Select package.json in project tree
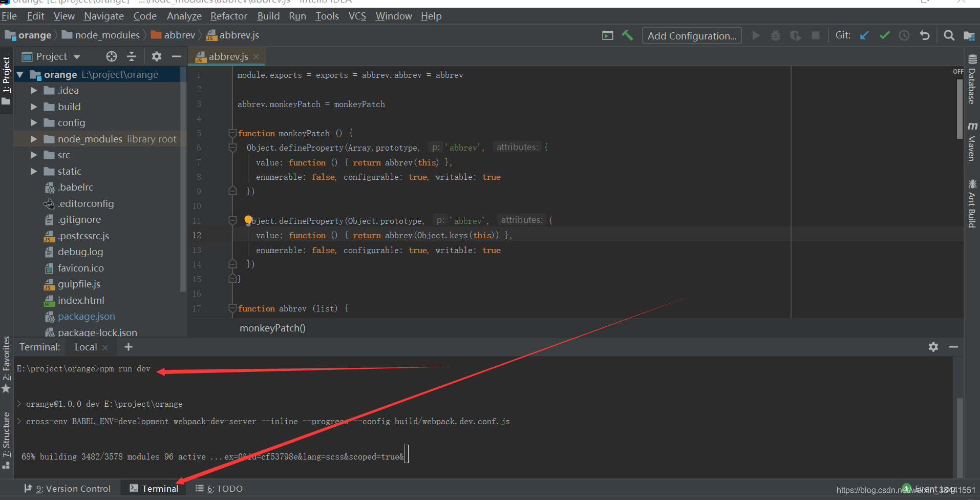980x500 pixels. [x=86, y=317]
